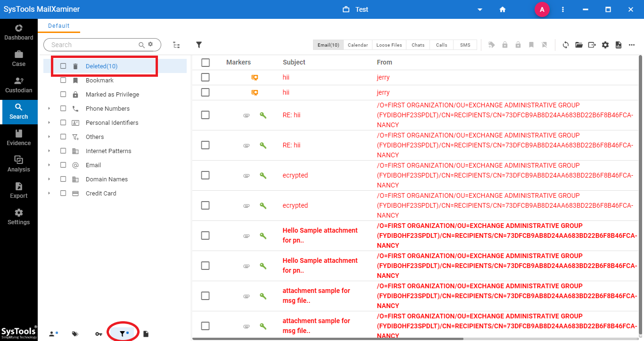Click the filter funnel icon above the email list
Screen dimensions: 644x341
click(199, 45)
